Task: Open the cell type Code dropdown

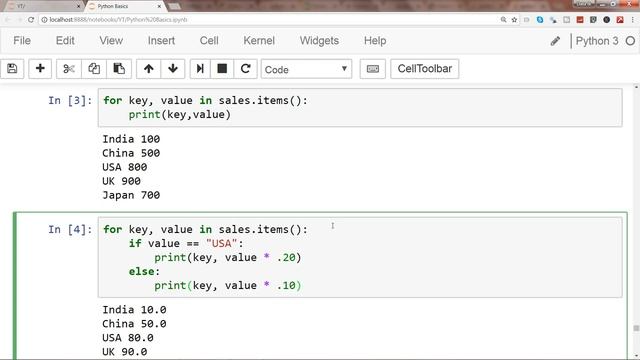Action: (x=306, y=69)
